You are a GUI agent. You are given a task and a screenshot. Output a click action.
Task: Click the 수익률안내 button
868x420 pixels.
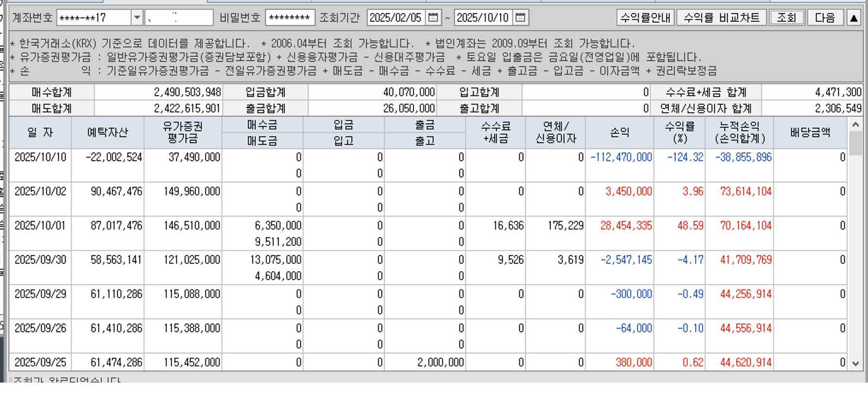(x=645, y=18)
